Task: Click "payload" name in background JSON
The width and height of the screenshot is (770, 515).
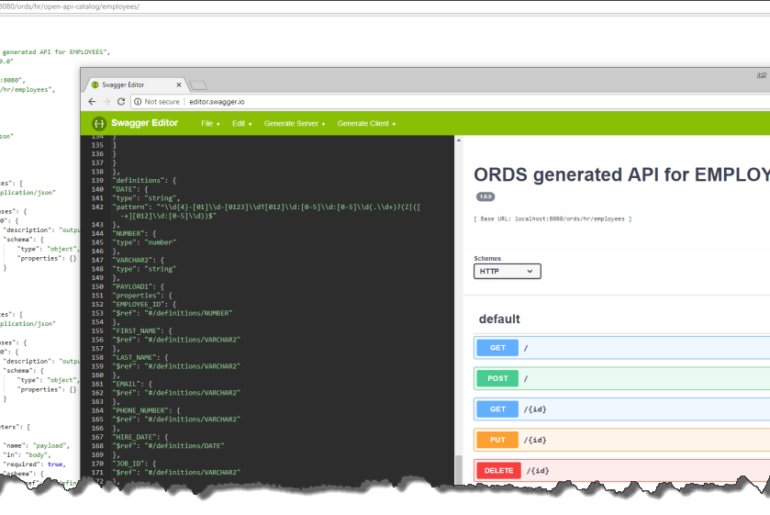Action: [49, 446]
